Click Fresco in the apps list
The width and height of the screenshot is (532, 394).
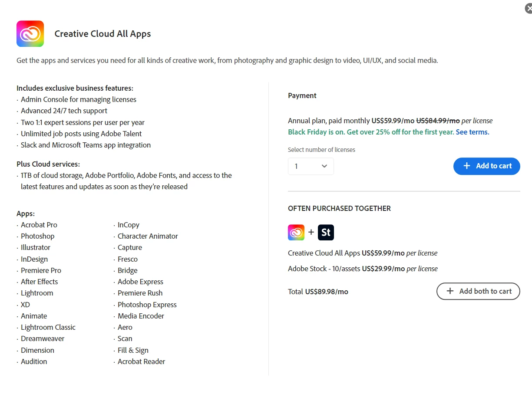128,259
